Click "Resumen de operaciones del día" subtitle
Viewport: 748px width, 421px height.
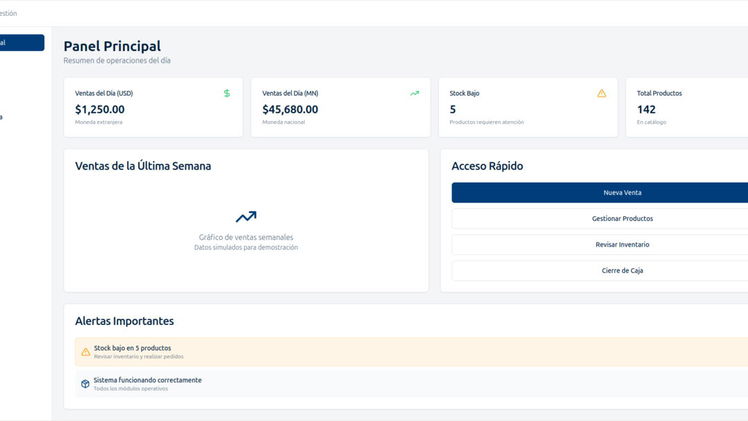[x=117, y=61]
